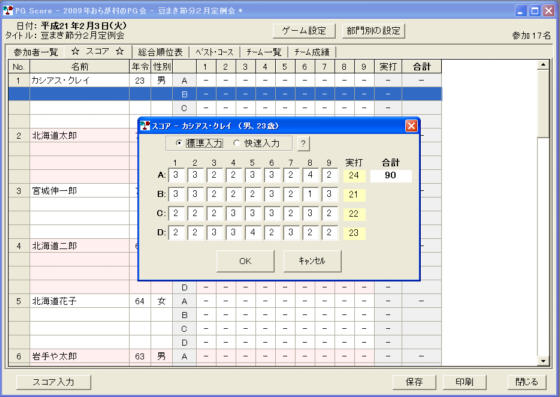Screen dimensions: 560x397
Task: Click the PG Score app icon in title bar
Action: tap(8, 11)
